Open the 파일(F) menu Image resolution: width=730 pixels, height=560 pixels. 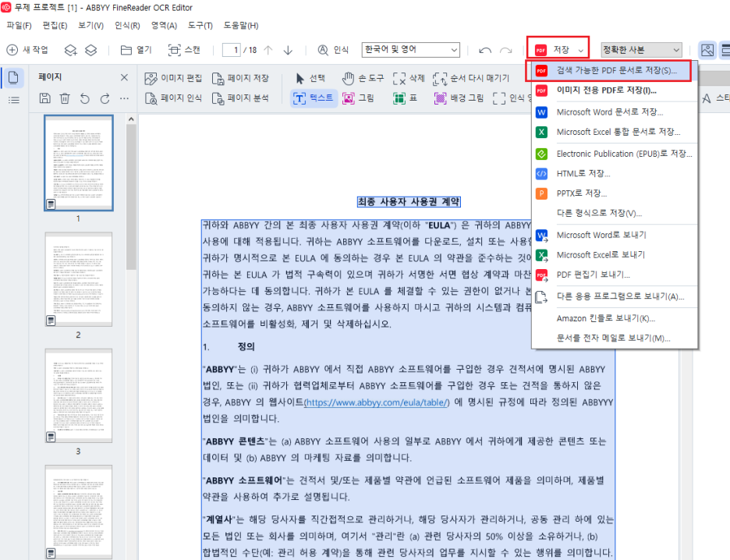click(x=19, y=26)
